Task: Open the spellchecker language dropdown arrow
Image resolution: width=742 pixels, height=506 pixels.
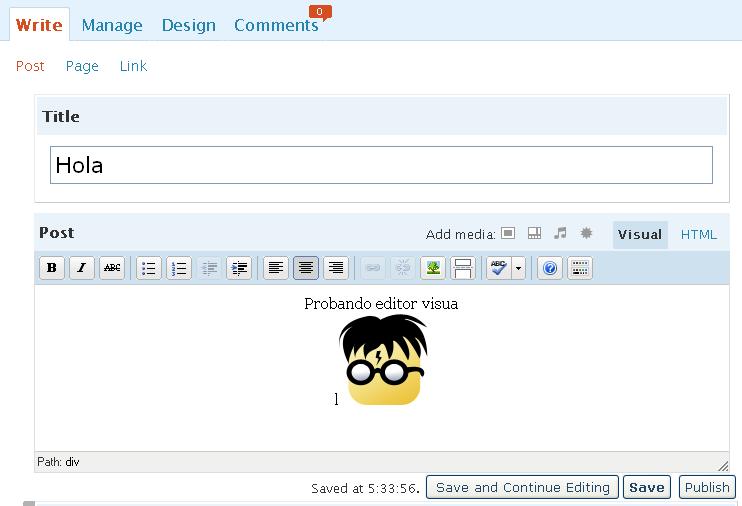Action: (518, 268)
